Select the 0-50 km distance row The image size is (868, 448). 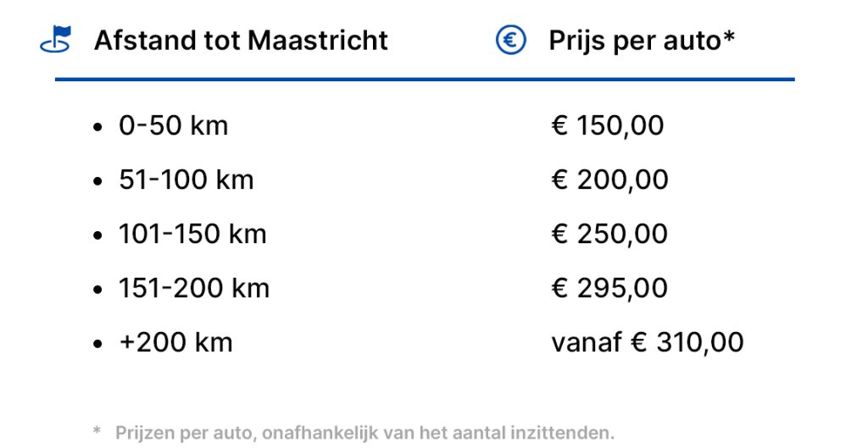click(173, 126)
